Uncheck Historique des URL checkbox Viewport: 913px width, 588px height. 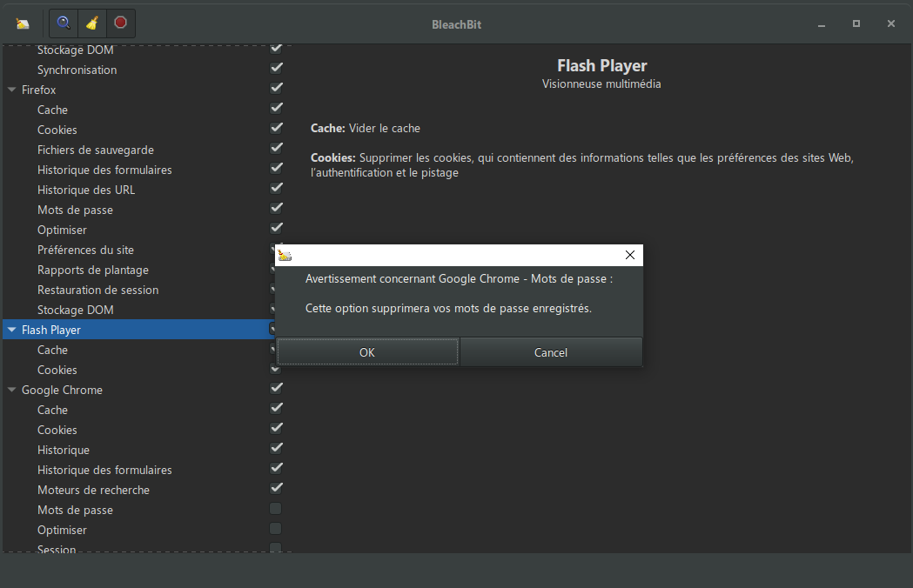276,188
